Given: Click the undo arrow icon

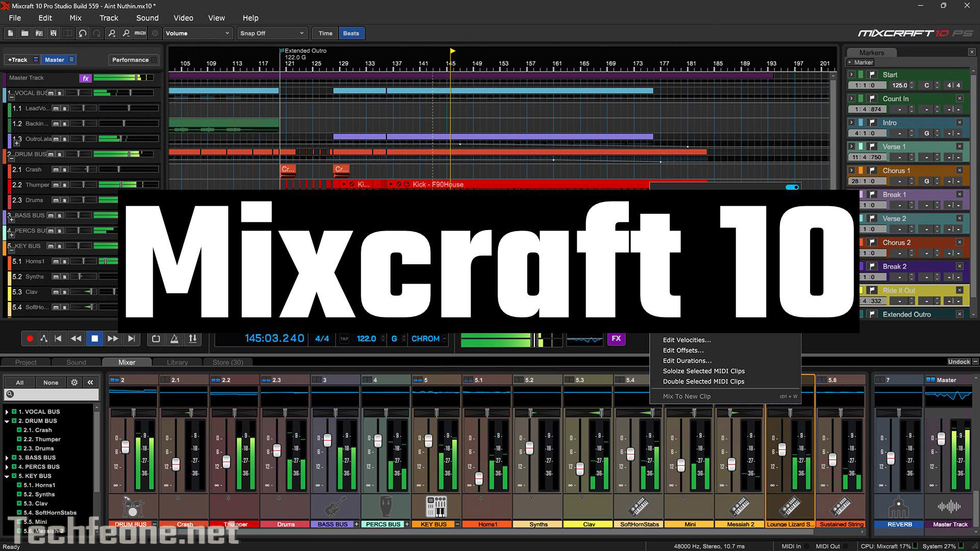Looking at the screenshot, I should [83, 33].
